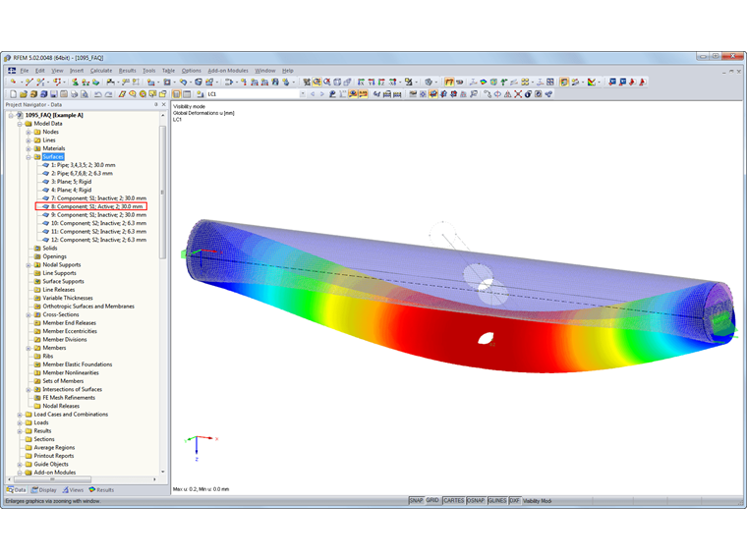The height and width of the screenshot is (560, 747).
Task: Click the next load case arrow
Action: (321, 94)
